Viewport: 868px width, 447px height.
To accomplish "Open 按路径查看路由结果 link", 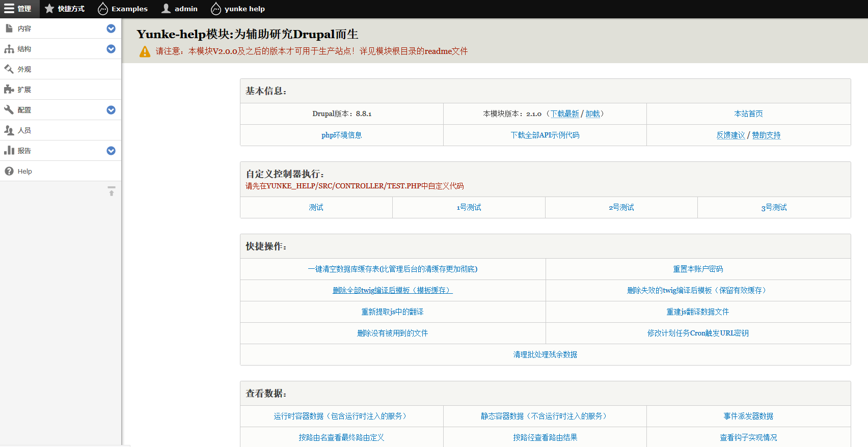I will (545, 437).
